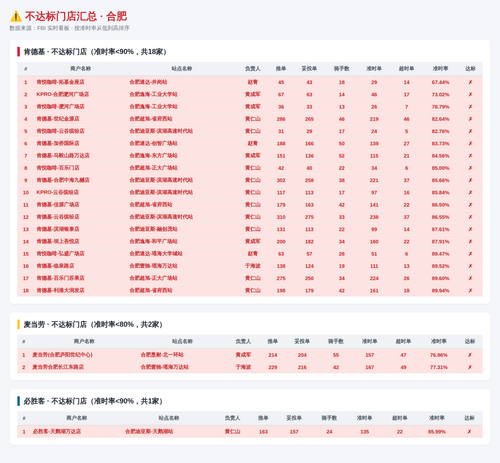Click the on-time rate value 85.99%
This screenshot has width=500, height=463.
[x=437, y=431]
